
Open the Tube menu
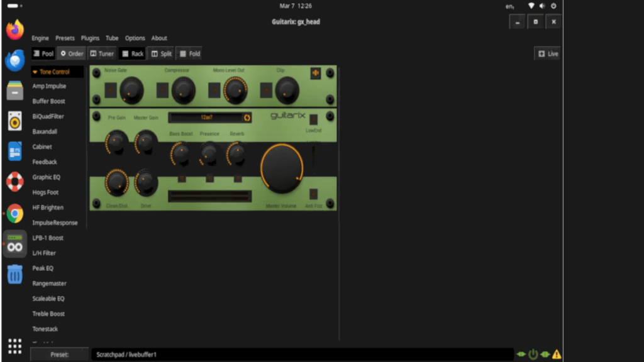(x=112, y=38)
